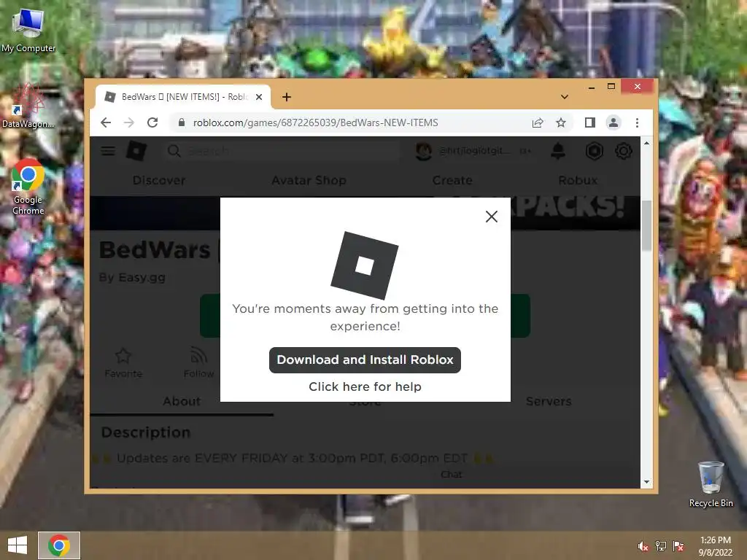Open Chrome three-dot menu

[637, 122]
